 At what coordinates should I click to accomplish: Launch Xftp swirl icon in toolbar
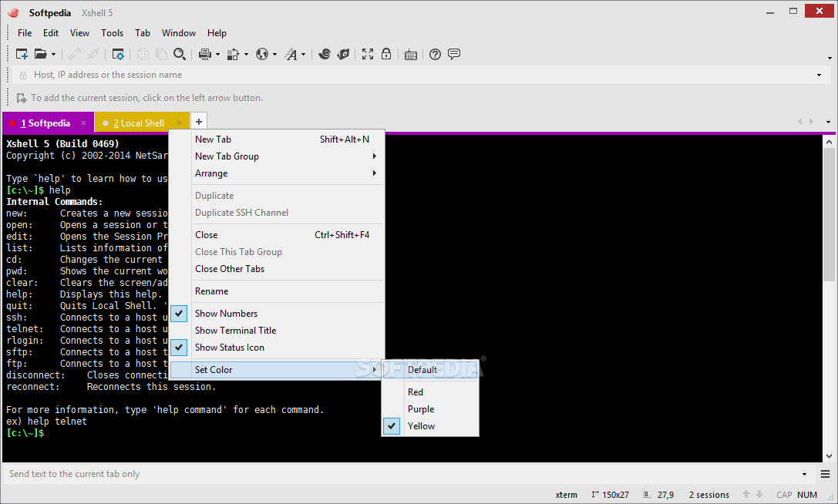coord(325,54)
